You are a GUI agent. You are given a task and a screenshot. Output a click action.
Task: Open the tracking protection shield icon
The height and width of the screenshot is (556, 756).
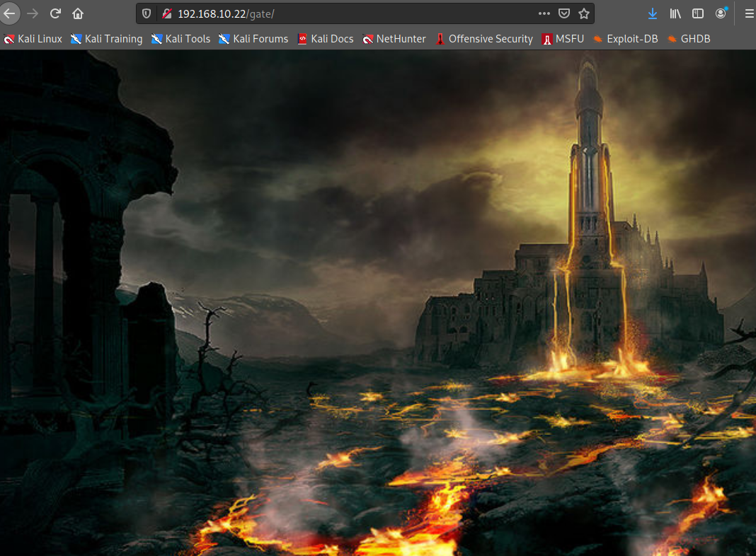147,14
